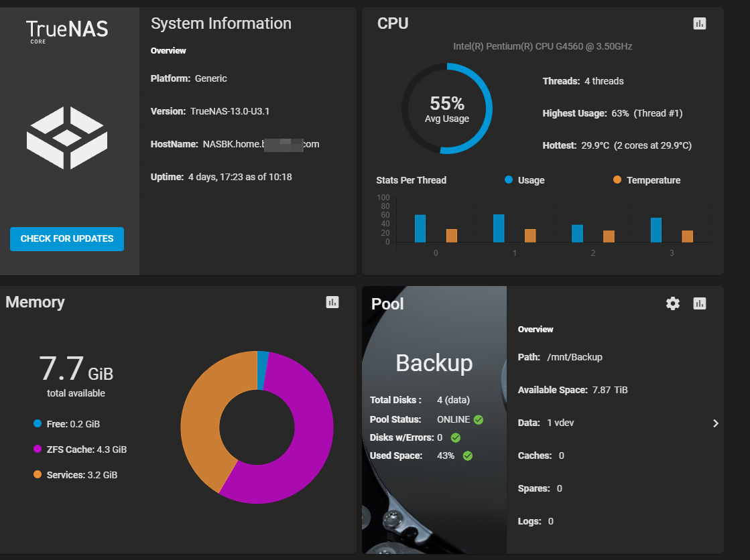The image size is (750, 560).
Task: Click the HostName NASBK.home row
Action: [x=248, y=145]
